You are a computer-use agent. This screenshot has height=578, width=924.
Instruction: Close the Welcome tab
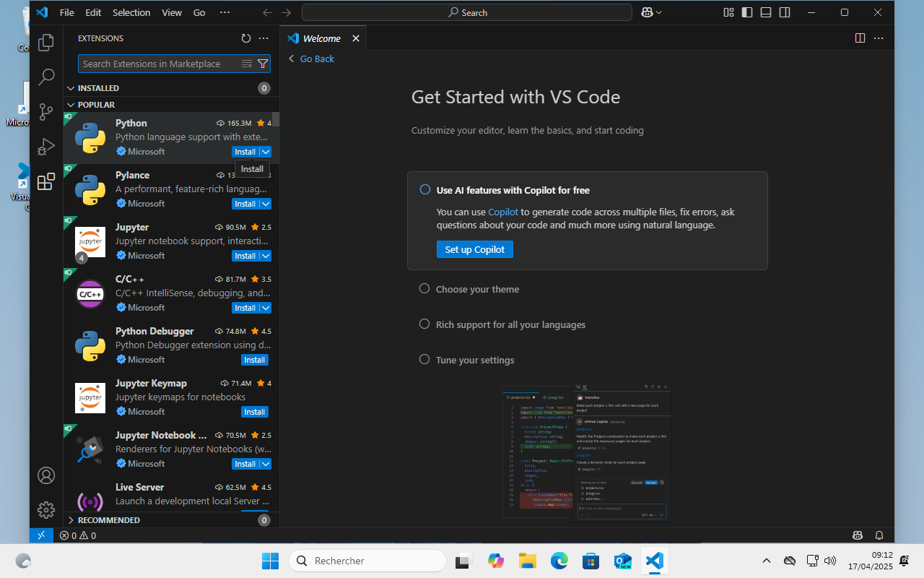tap(356, 38)
